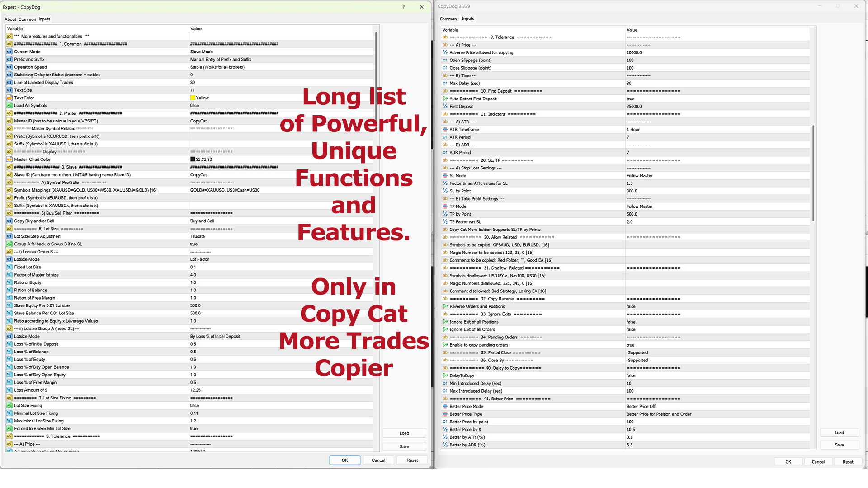Viewport: 868px width, 488px height.
Task: Open Operation Speed value dropdown
Action: coord(217,67)
